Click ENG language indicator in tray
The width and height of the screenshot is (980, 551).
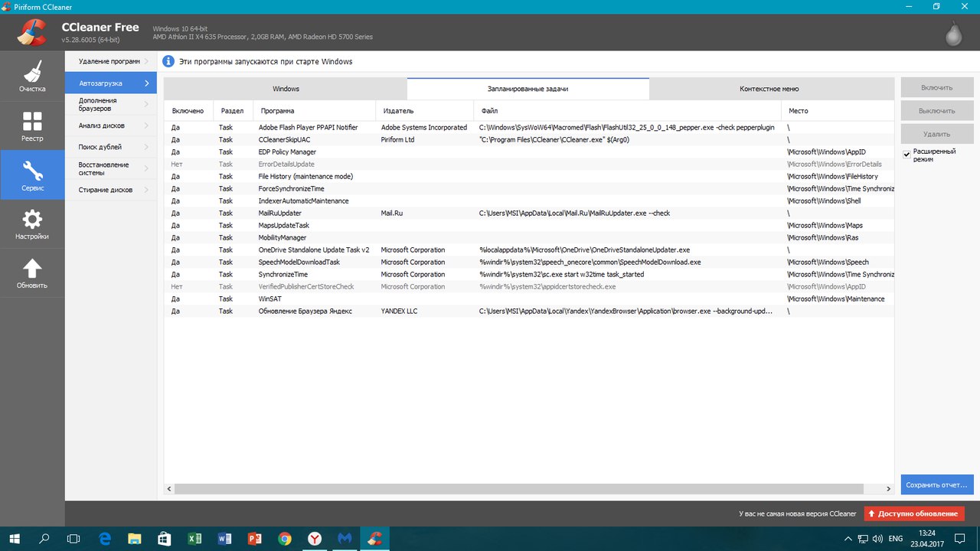(895, 539)
